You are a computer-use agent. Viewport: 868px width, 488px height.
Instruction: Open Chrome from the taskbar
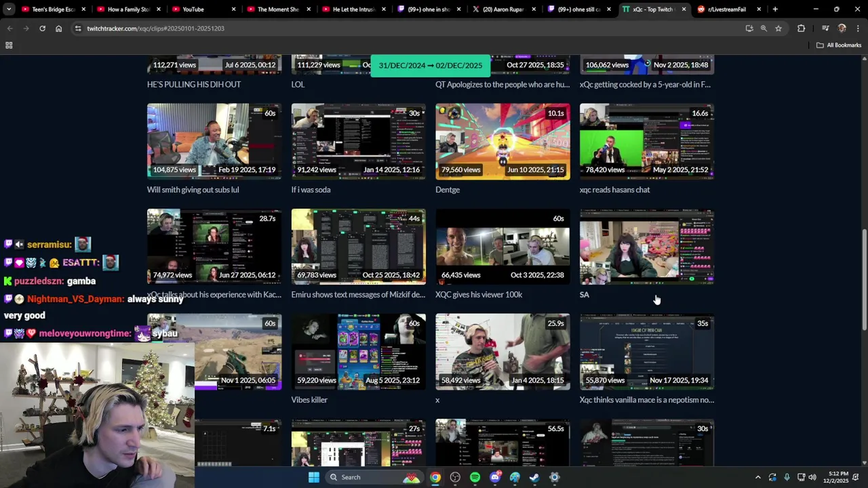click(435, 477)
